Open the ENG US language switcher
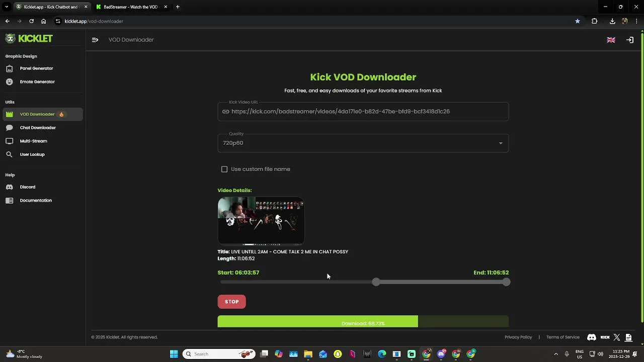 pyautogui.click(x=580, y=354)
